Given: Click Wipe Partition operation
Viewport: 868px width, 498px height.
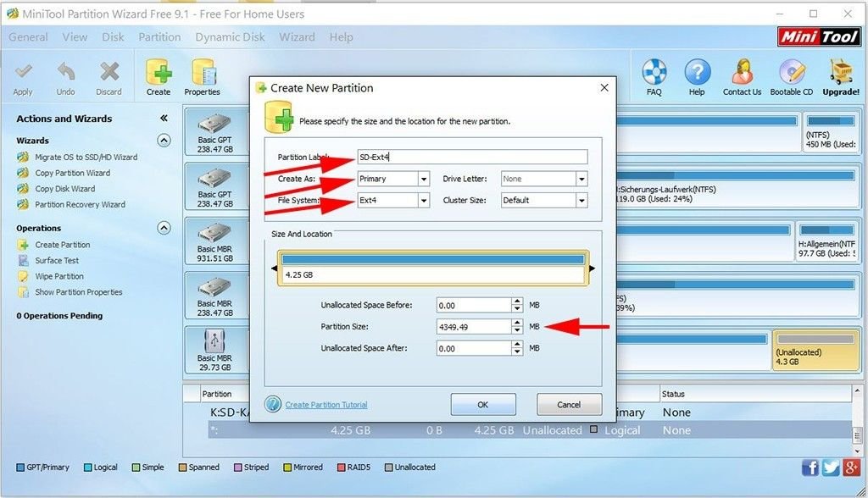Looking at the screenshot, I should pyautogui.click(x=59, y=276).
